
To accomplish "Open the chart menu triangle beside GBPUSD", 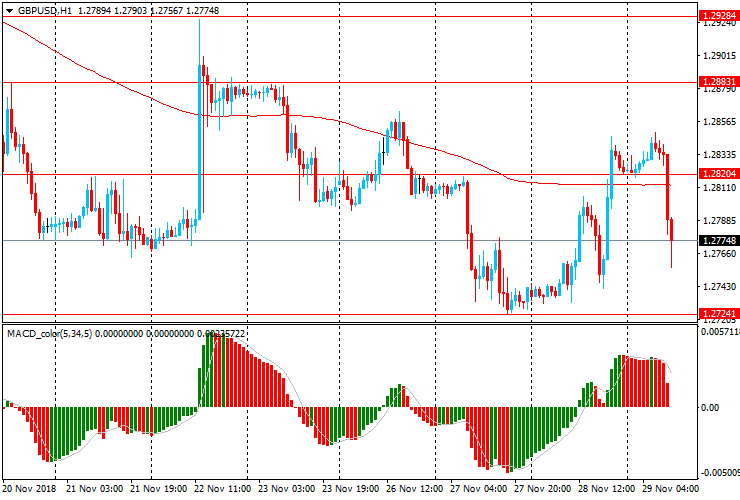I will coord(9,10).
